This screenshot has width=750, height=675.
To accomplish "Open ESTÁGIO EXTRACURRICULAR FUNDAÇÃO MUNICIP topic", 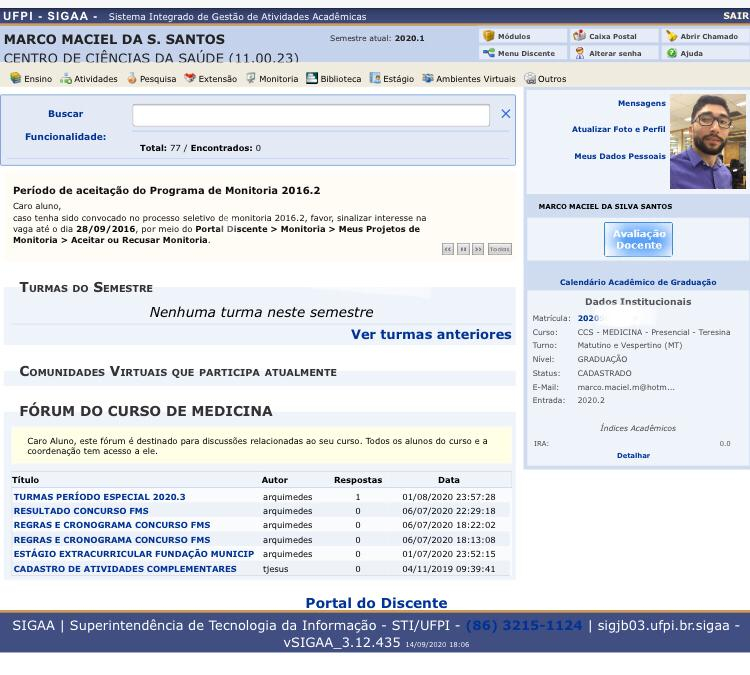I will click(134, 553).
